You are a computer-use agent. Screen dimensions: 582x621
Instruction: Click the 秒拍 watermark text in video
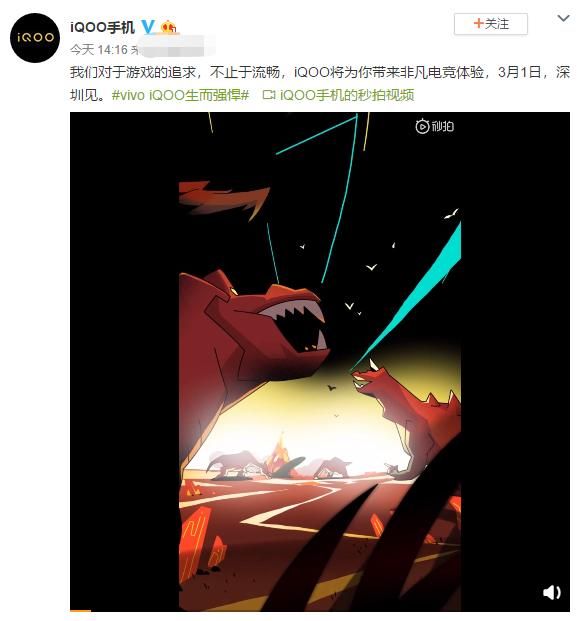coord(443,126)
